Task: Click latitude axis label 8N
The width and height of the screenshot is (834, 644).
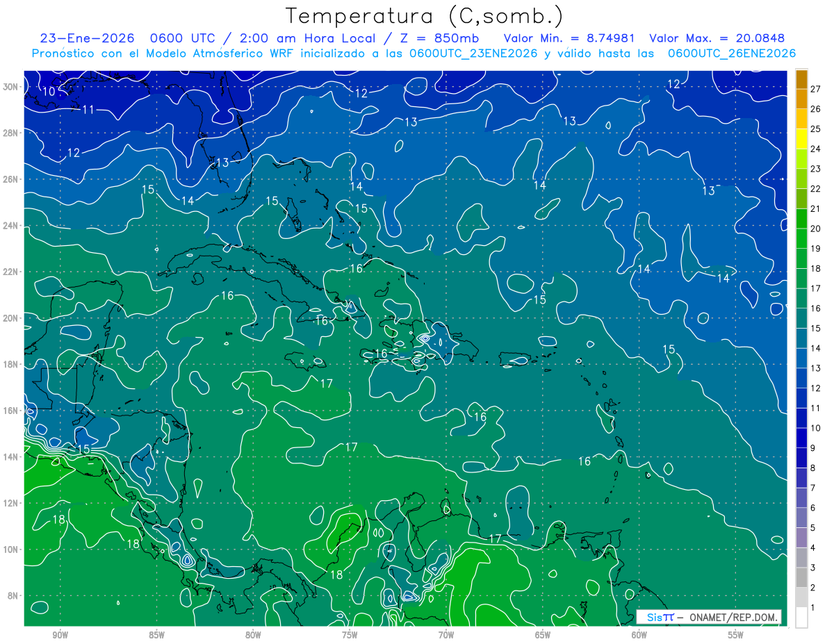Action: 13,596
